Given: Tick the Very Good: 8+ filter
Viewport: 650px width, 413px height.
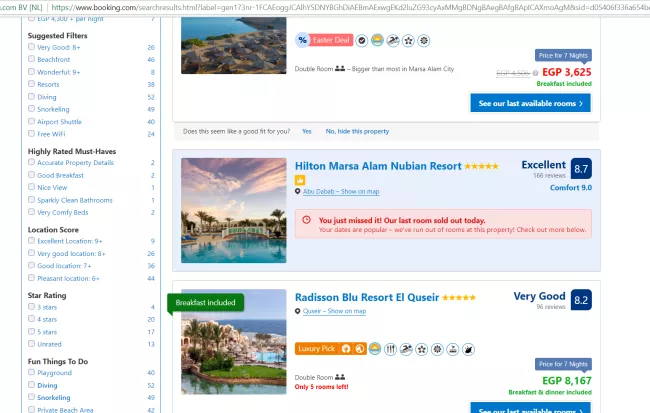Looking at the screenshot, I should click(32, 47).
